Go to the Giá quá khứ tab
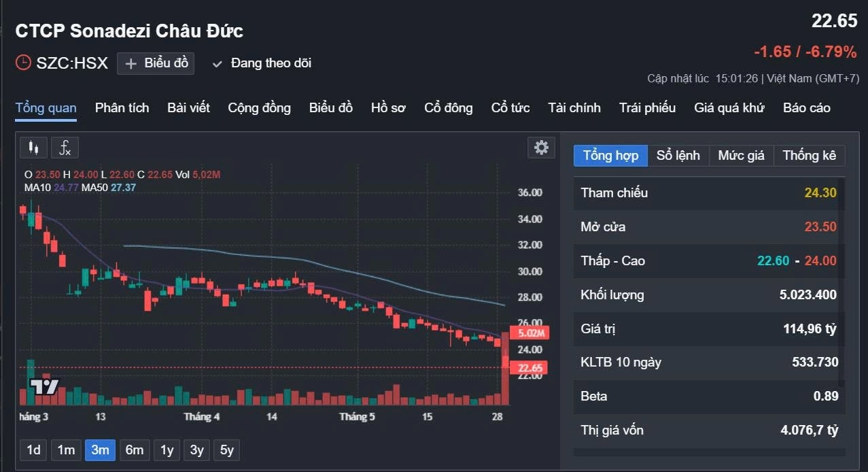The image size is (868, 472). (729, 107)
